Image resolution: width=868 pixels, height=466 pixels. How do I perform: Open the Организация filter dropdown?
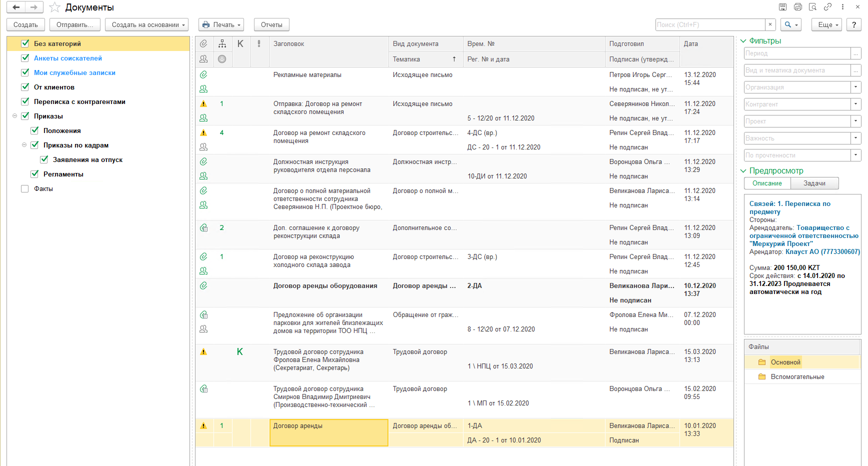[855, 87]
